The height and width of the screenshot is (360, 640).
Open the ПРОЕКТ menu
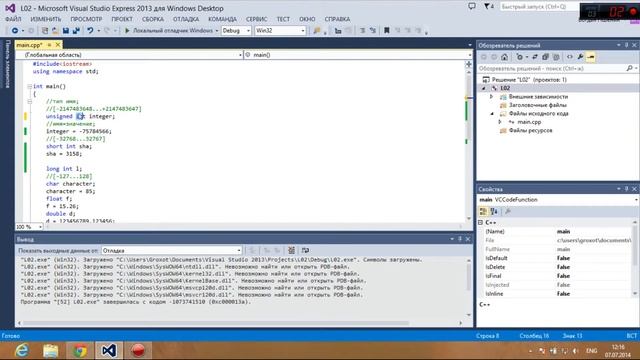coord(122,19)
